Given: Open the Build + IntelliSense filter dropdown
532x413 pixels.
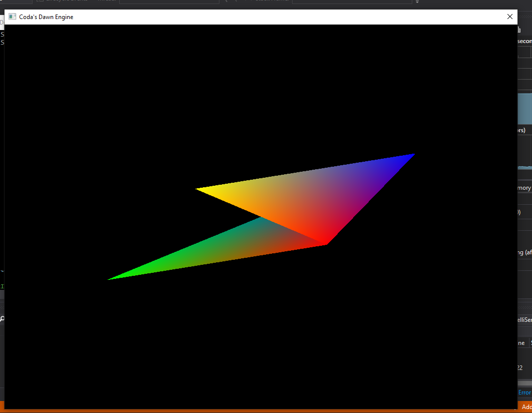Looking at the screenshot, I should pos(524,319).
